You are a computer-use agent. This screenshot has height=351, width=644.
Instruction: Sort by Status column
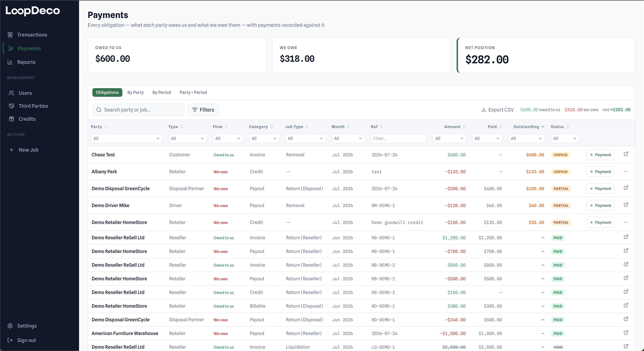click(x=560, y=127)
